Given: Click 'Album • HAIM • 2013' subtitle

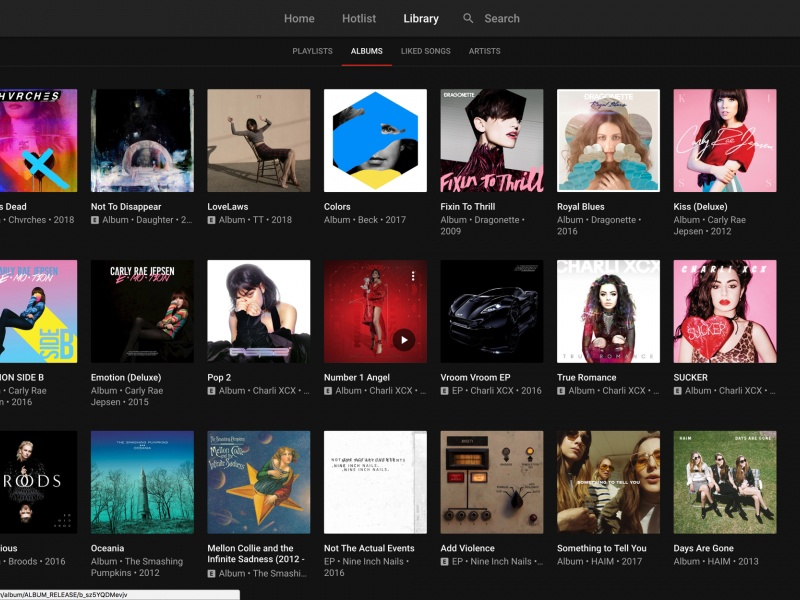Looking at the screenshot, I should [716, 562].
